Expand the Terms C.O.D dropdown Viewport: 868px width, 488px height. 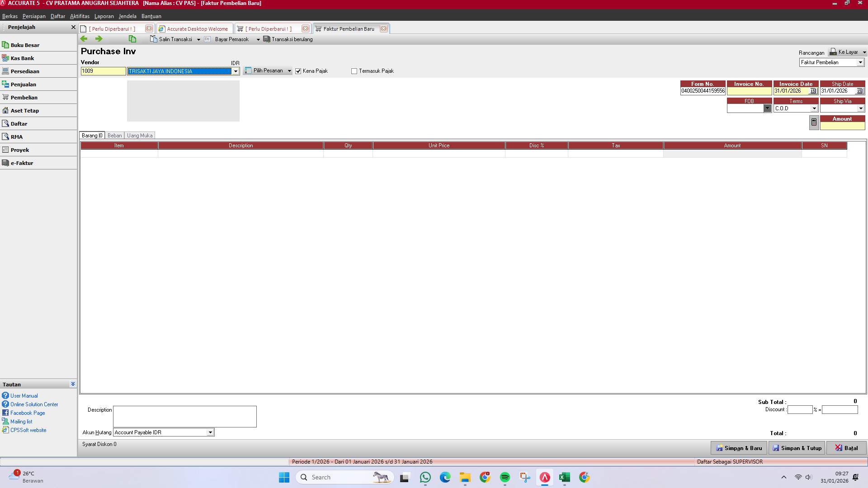pos(814,108)
